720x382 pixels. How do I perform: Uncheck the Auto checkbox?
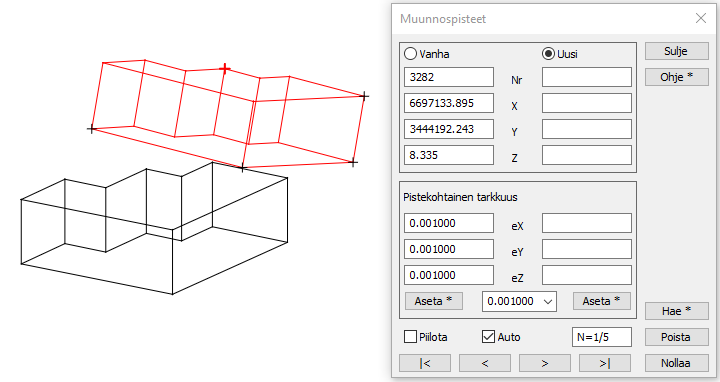coord(489,337)
